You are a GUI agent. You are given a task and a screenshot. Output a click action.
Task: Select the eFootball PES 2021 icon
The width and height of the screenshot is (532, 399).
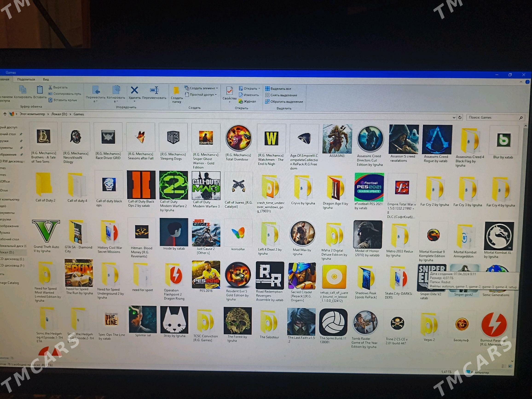coord(369,187)
